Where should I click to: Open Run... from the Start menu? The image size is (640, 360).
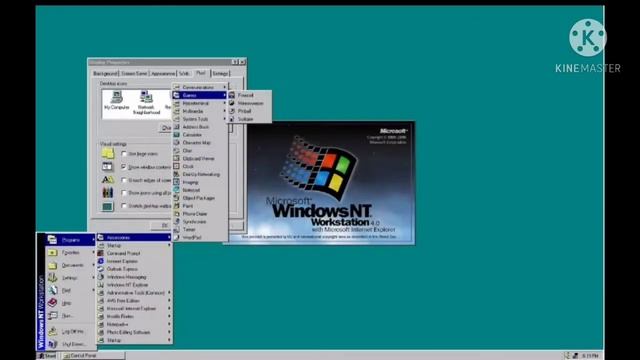pos(70,316)
